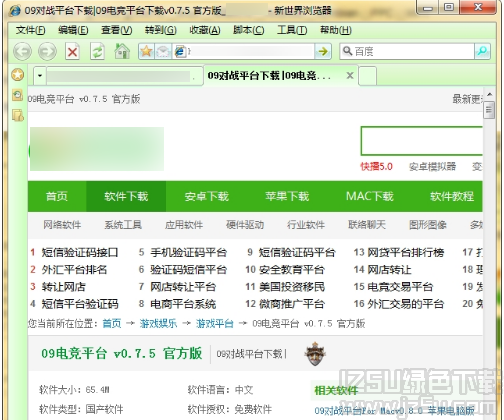Click the 外汇平台排名 link

coord(74,269)
